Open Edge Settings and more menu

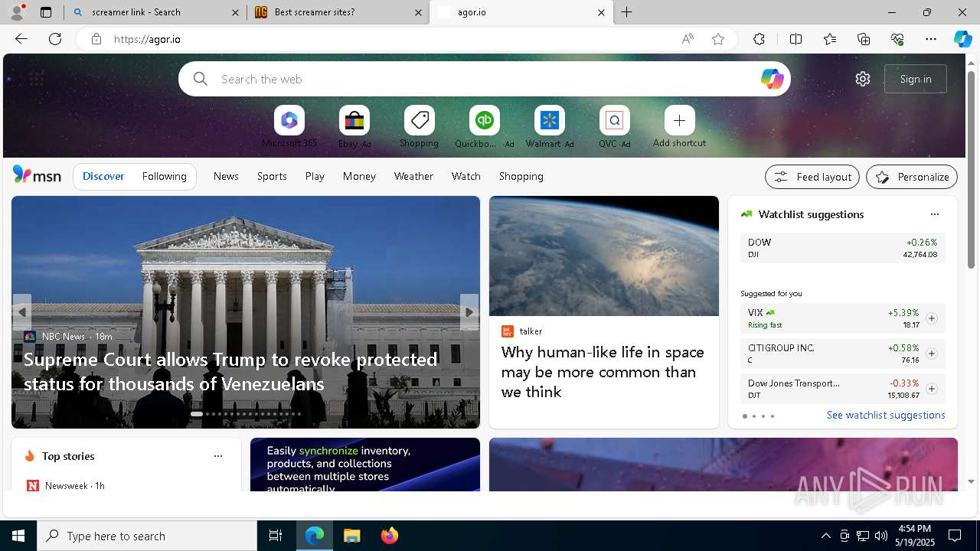[931, 39]
